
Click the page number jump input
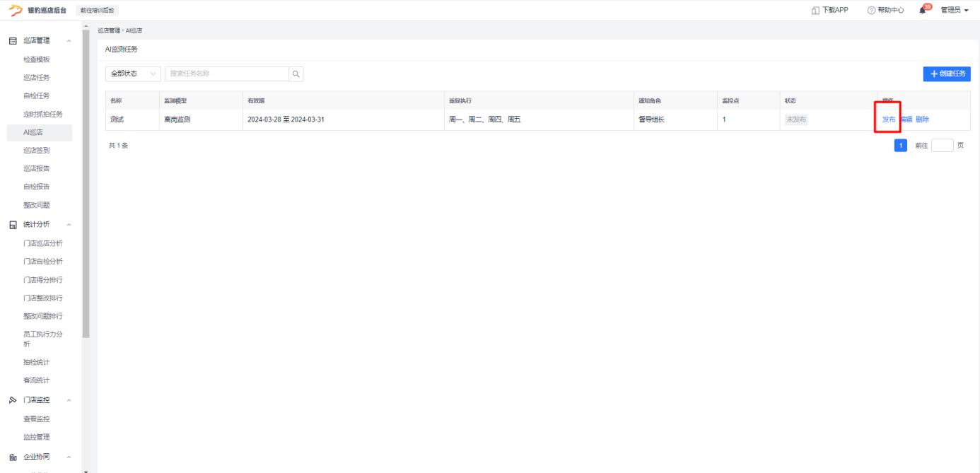coord(942,146)
